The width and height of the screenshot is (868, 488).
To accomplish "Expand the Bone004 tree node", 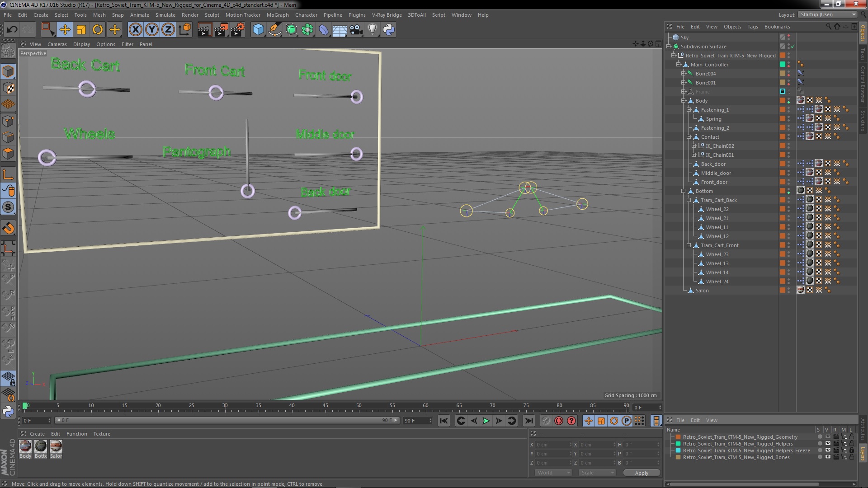I will click(684, 74).
